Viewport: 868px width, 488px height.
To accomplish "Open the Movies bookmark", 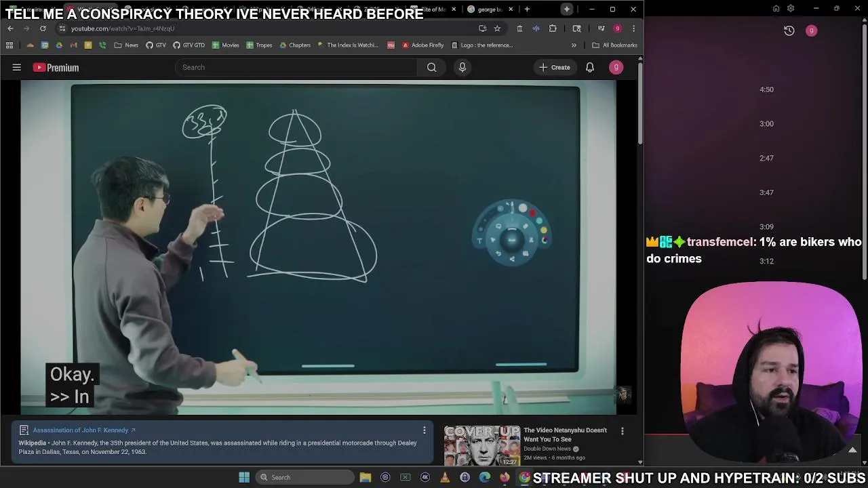I will coord(225,45).
